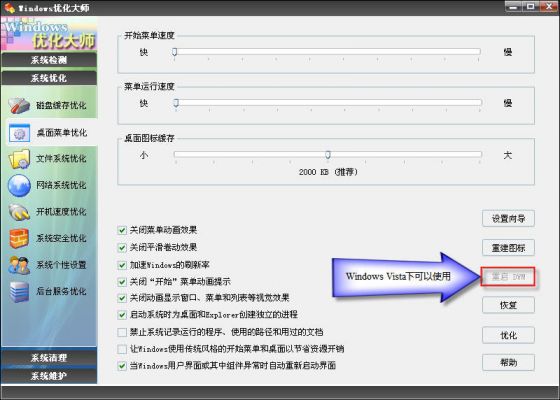This screenshot has width=560, height=400.
Task: Select 文件系统优化 menu label
Action: (61, 159)
